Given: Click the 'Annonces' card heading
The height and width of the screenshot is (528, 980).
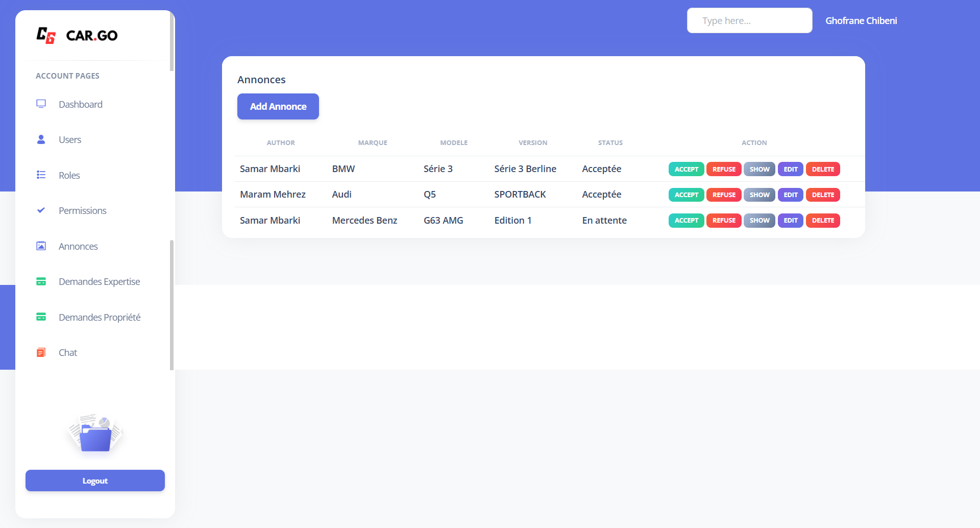Looking at the screenshot, I should coord(261,79).
